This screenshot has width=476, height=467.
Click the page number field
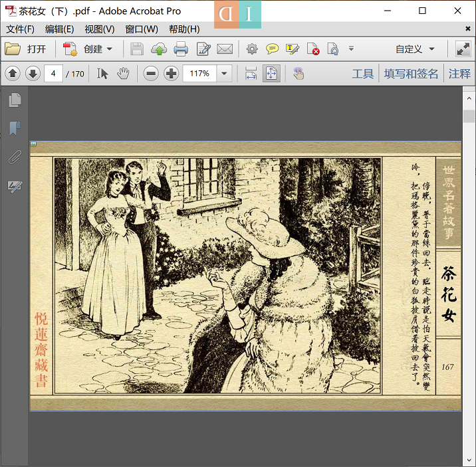53,73
